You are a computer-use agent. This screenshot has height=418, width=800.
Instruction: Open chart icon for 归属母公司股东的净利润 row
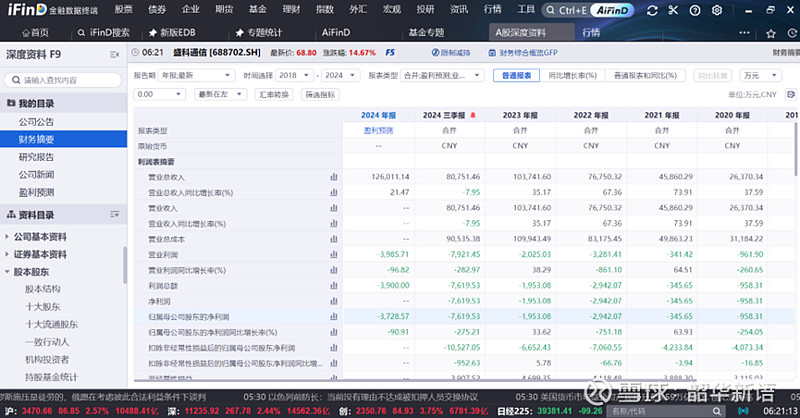tap(334, 316)
